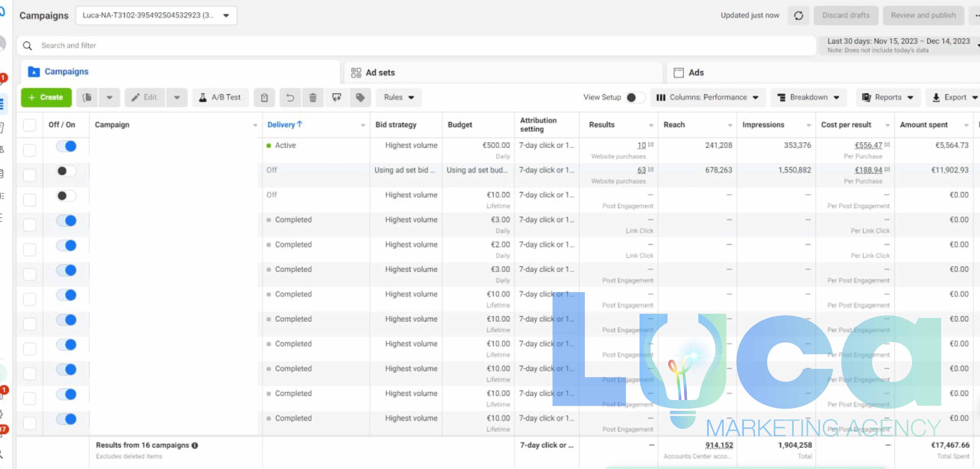Click the tag icon in the toolbar
Screen dimensions: 980x469
(360, 97)
